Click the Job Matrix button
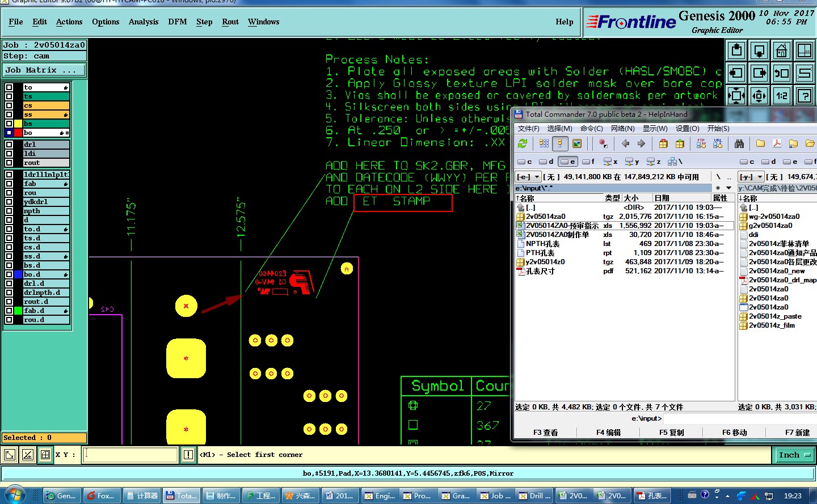The image size is (817, 504). pos(44,70)
